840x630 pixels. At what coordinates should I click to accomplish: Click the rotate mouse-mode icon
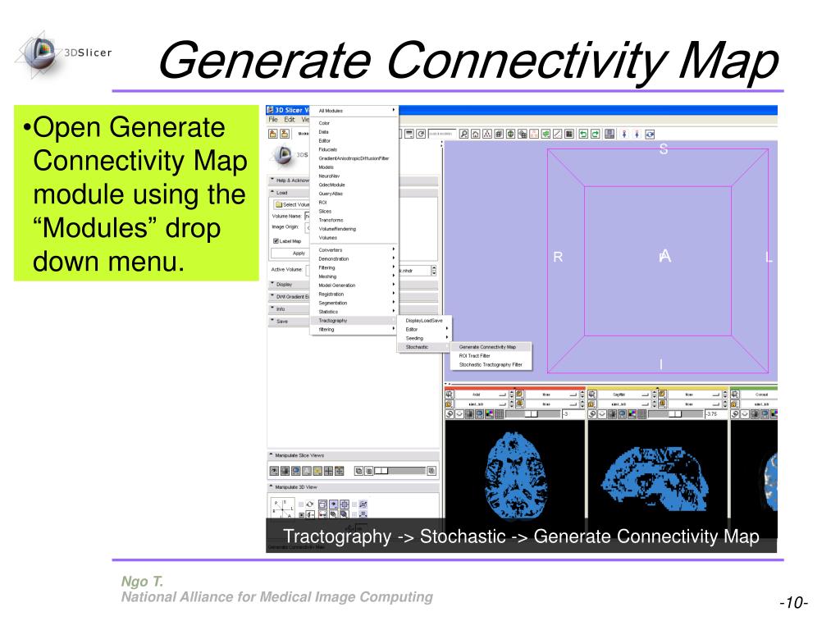coord(650,134)
